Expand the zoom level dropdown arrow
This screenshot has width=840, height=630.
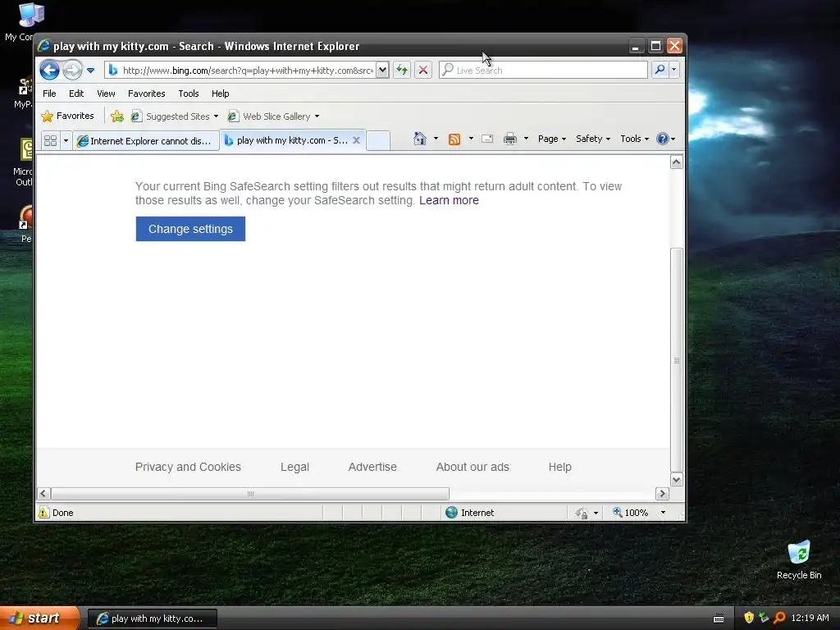click(663, 513)
